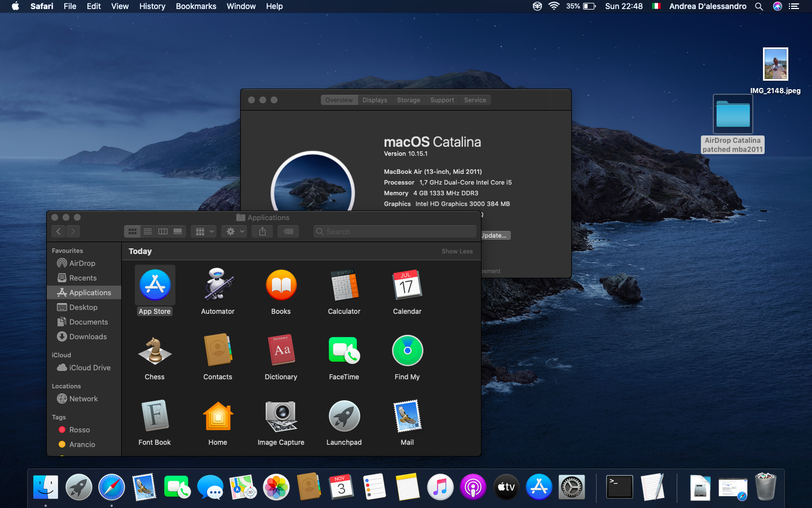
Task: Open the Calendar app in Finder
Action: [x=407, y=285]
